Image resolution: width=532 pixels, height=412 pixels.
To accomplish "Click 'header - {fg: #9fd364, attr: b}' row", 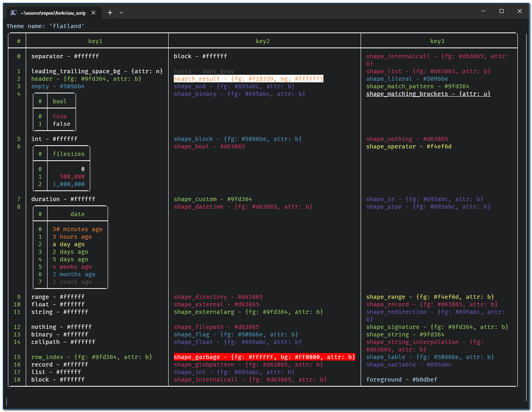I will click(86, 79).
